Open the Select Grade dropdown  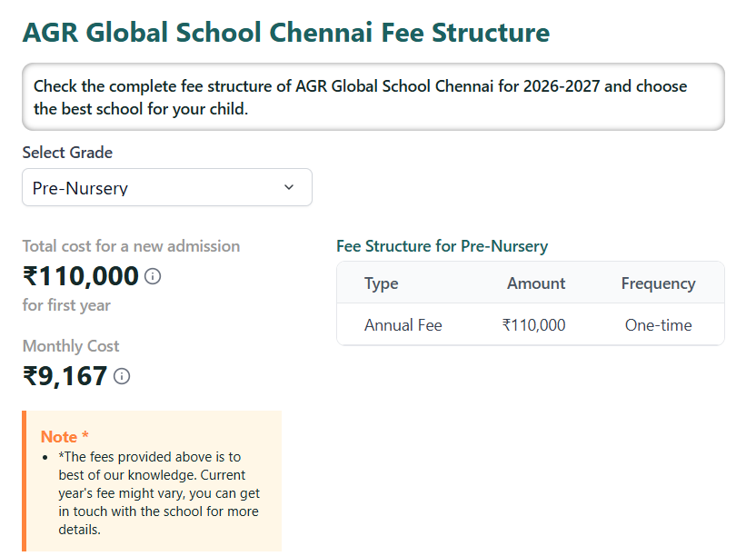(167, 187)
